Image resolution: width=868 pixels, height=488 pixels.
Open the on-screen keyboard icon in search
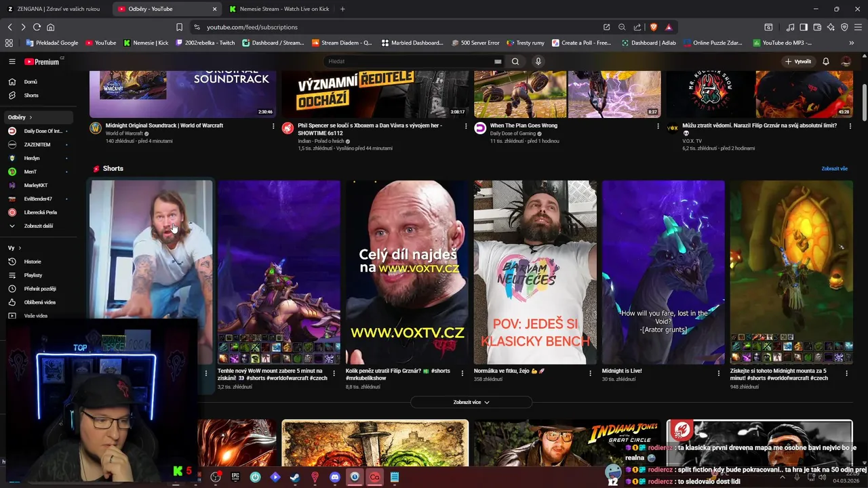tap(498, 62)
